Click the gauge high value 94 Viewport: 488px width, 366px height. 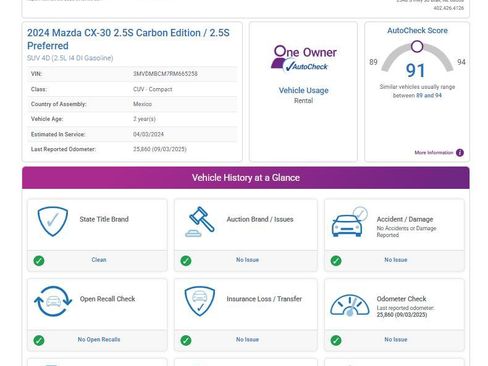(x=461, y=62)
